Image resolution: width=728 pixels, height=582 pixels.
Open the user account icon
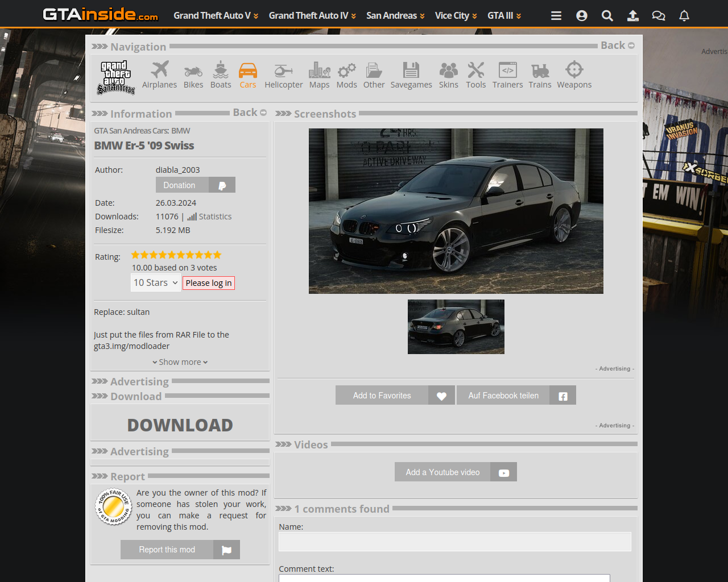582,16
